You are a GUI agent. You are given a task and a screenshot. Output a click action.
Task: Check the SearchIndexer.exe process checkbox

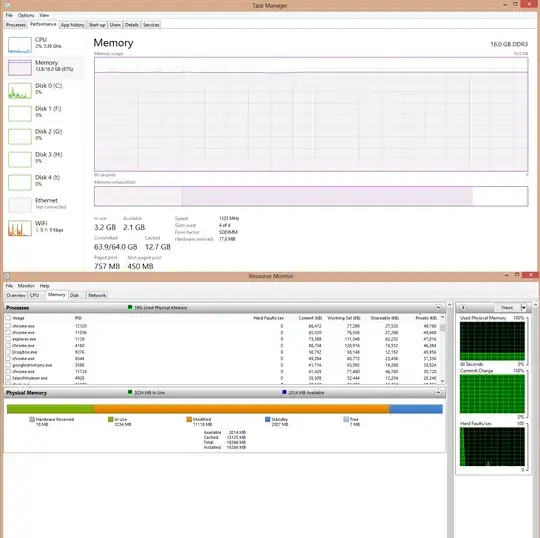point(8,378)
